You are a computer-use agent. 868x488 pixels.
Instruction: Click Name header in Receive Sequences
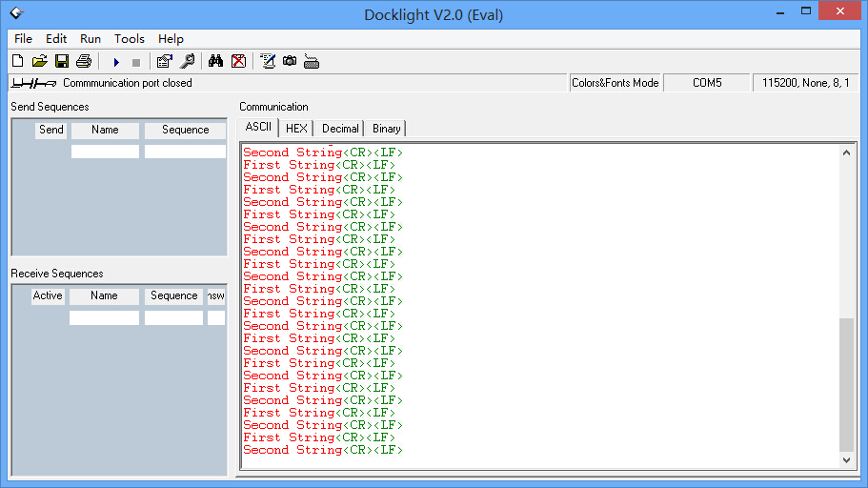click(104, 295)
